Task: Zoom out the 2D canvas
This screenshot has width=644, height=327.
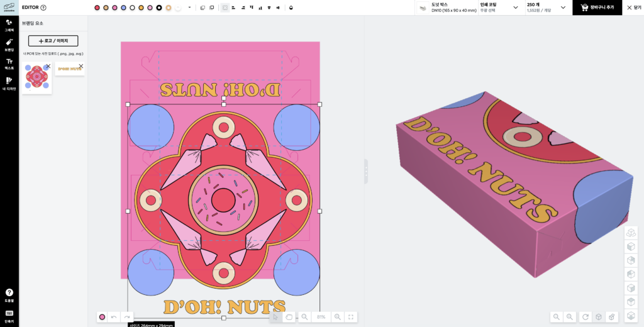Action: [x=305, y=317]
